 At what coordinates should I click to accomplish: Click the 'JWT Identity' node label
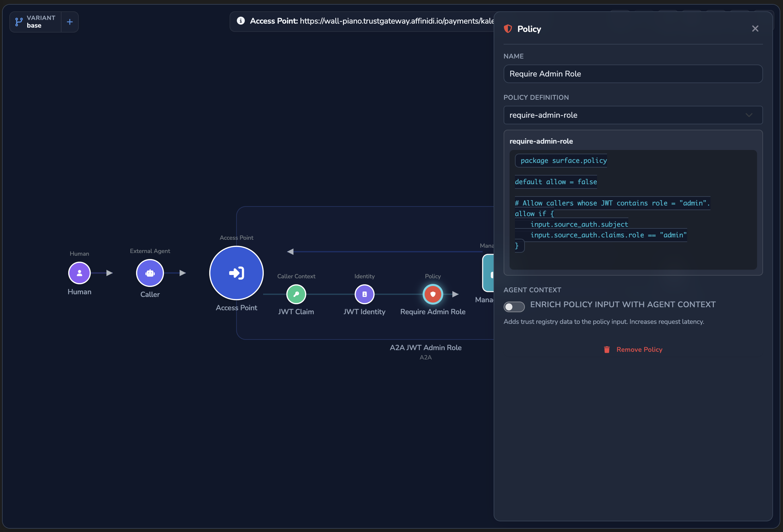365,312
